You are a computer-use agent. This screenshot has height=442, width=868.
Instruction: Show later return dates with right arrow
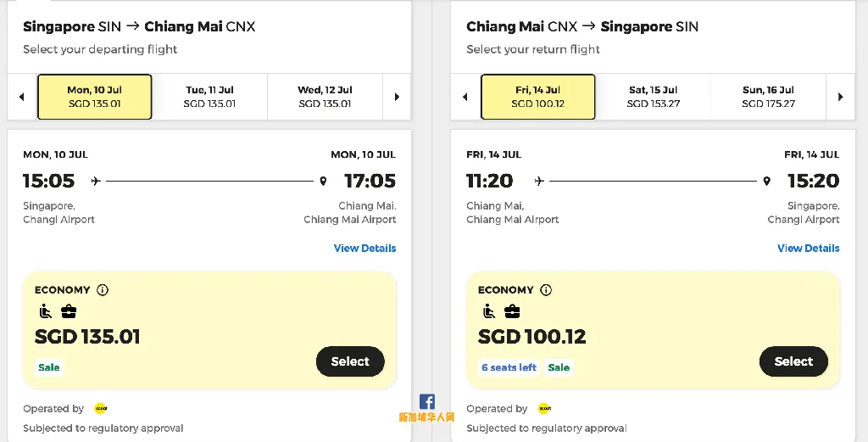pyautogui.click(x=840, y=97)
